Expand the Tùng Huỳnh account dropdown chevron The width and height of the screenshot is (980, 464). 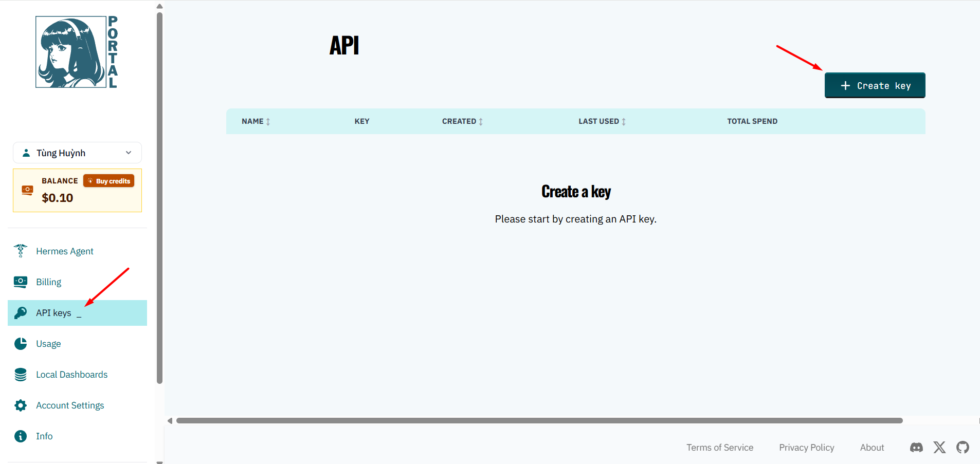pyautogui.click(x=129, y=153)
